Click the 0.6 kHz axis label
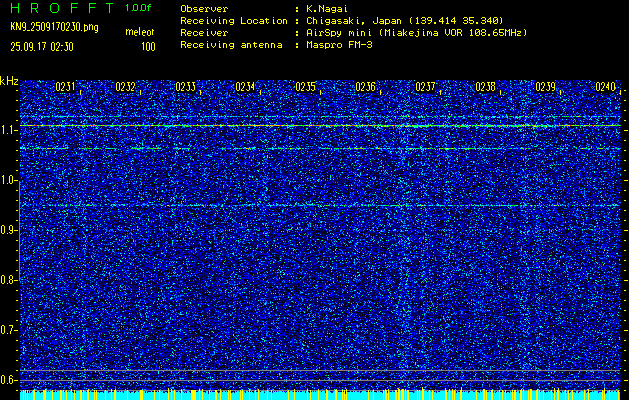The width and height of the screenshot is (629, 400). tap(8, 380)
